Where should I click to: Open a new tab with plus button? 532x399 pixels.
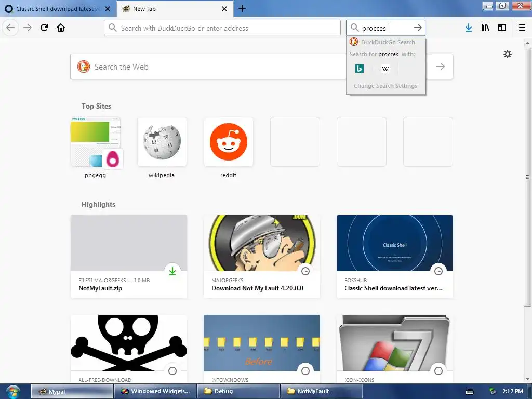click(242, 8)
